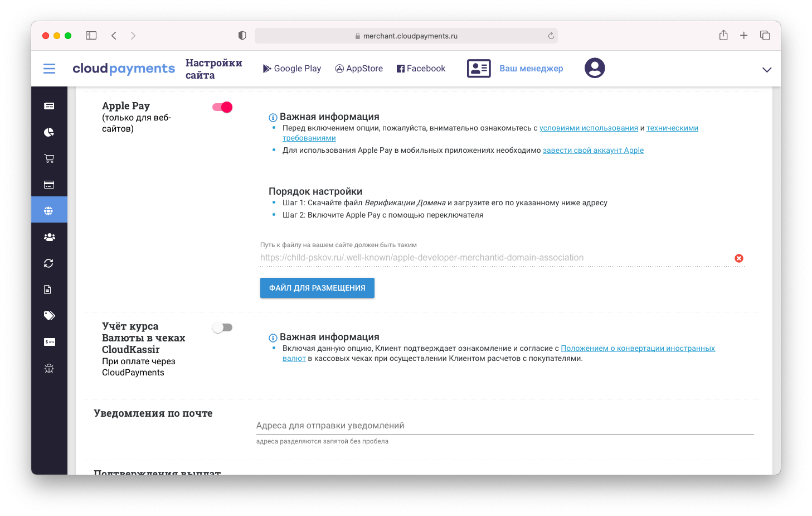
Task: Open the sidebar users group icon
Action: (x=49, y=237)
